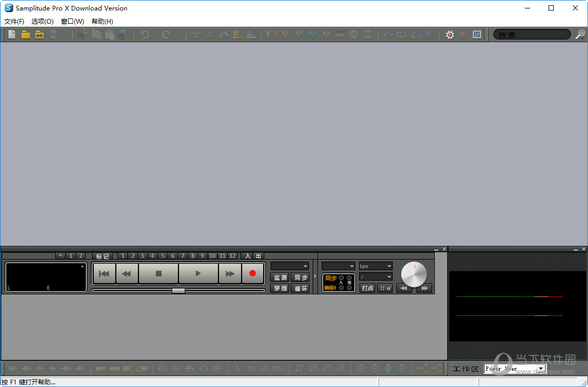Toggle the top 出 sync-out radio circle
This screenshot has height=387, width=588.
click(x=349, y=278)
